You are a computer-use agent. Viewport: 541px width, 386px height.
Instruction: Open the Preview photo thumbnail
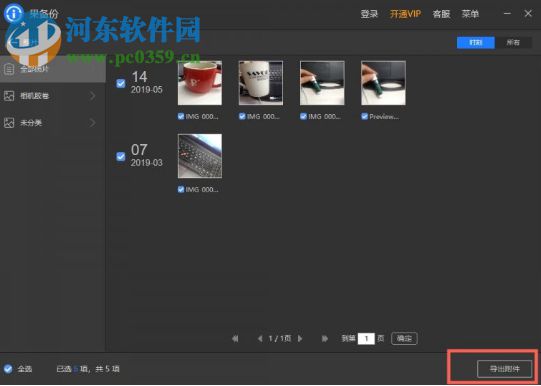tap(383, 83)
